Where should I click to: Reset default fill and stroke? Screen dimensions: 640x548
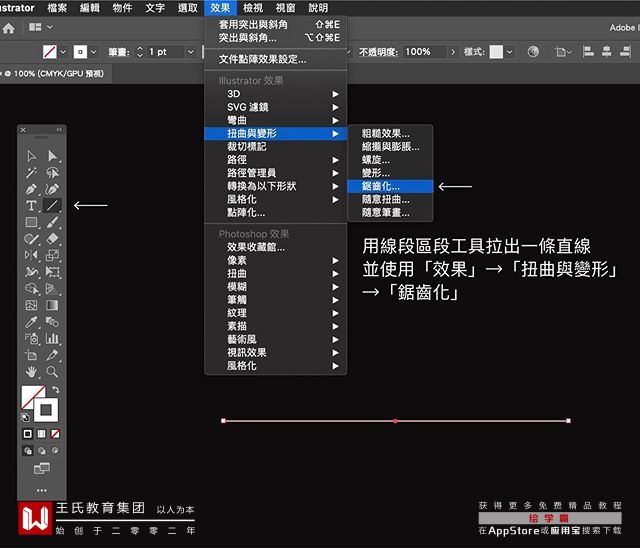point(25,417)
